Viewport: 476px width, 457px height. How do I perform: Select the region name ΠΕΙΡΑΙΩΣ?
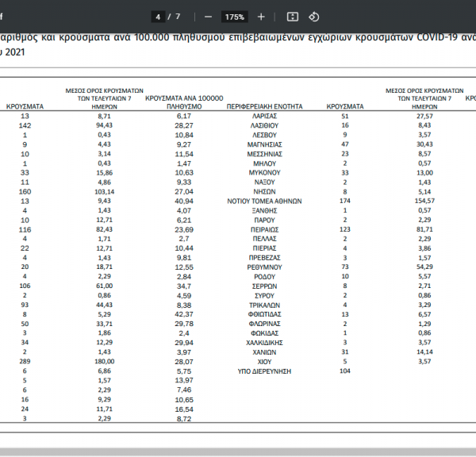[264, 230]
